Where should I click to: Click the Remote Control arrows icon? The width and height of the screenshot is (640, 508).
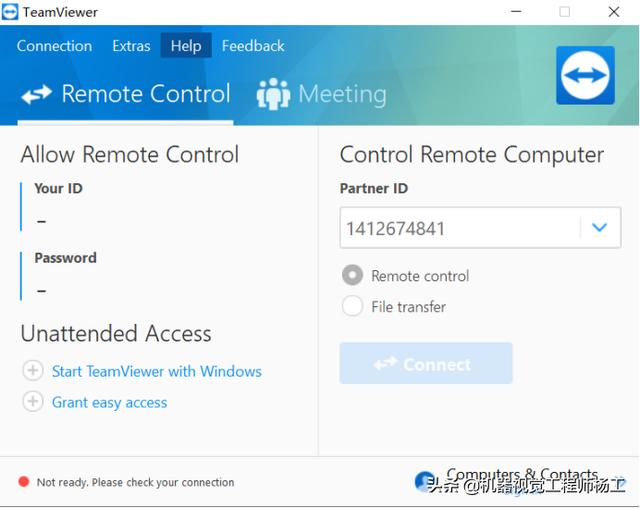(37, 94)
